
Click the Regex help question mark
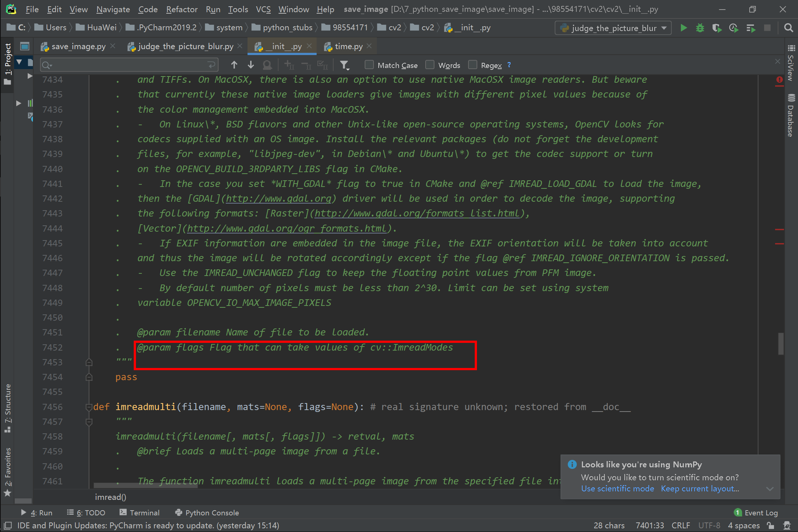click(509, 65)
